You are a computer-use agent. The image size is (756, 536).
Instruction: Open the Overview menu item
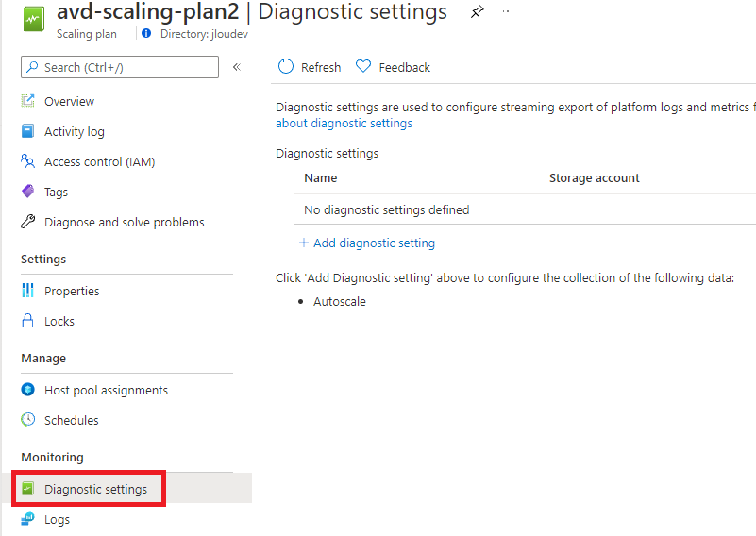click(69, 101)
